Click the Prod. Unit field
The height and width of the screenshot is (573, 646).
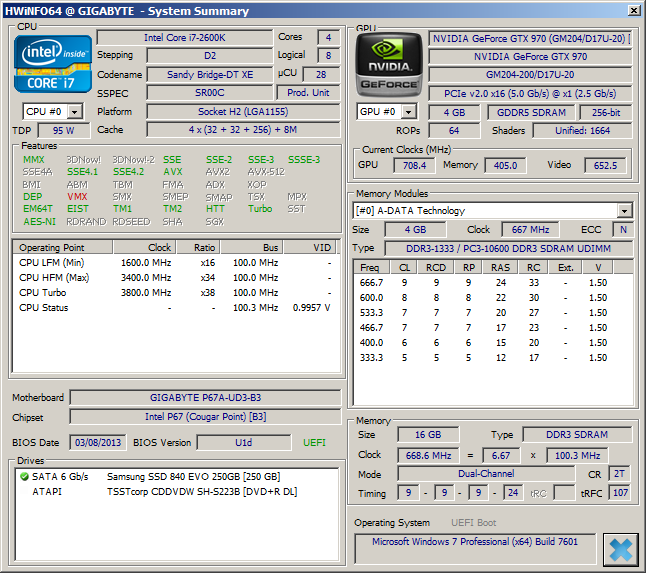click(x=308, y=93)
